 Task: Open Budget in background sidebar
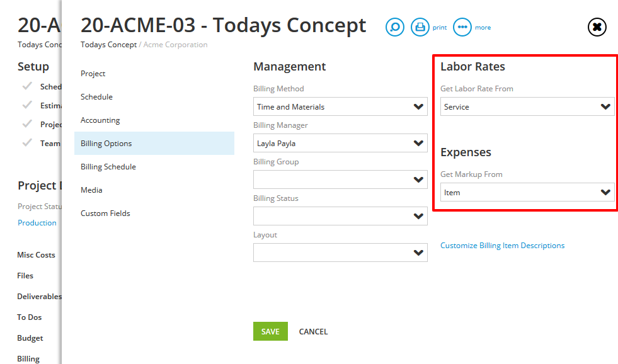(30, 338)
